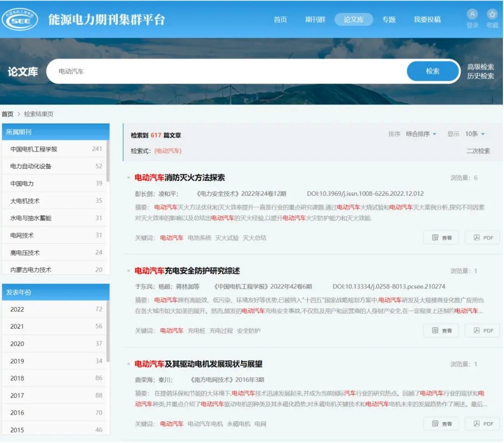Image resolution: width=504 pixels, height=443 pixels.
Task: Click the login user icon
Action: [x=472, y=15]
